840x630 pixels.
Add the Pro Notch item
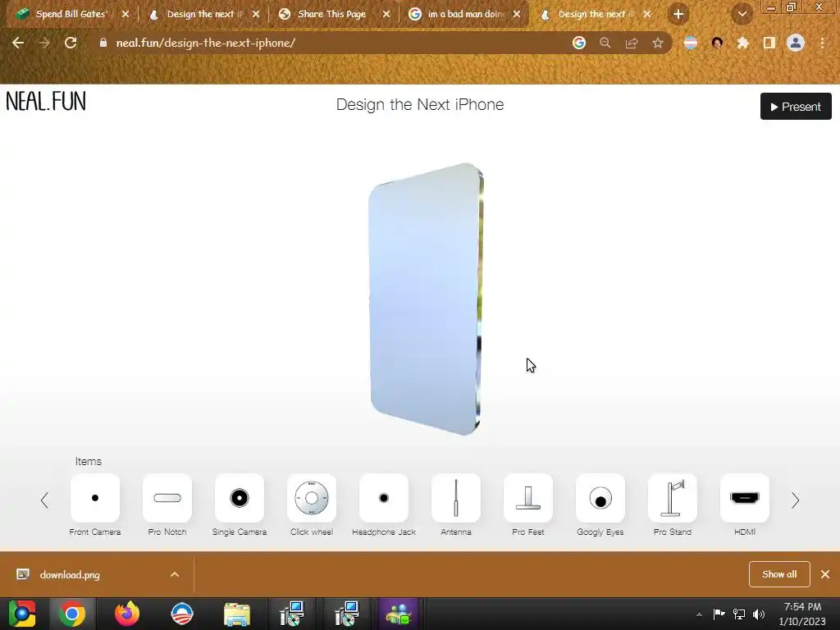point(167,498)
